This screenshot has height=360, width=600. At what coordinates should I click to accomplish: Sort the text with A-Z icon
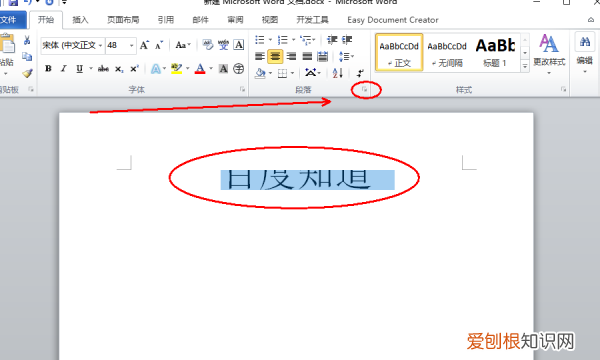point(338,73)
